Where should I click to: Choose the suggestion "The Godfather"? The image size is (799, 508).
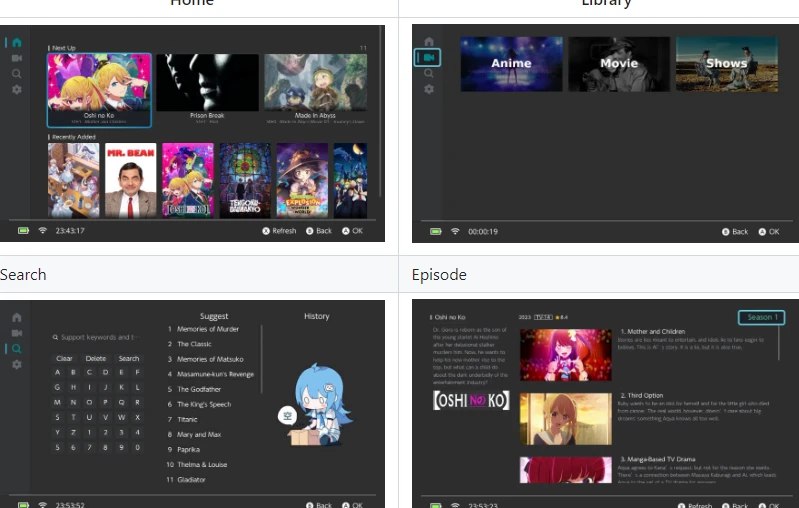pyautogui.click(x=199, y=389)
